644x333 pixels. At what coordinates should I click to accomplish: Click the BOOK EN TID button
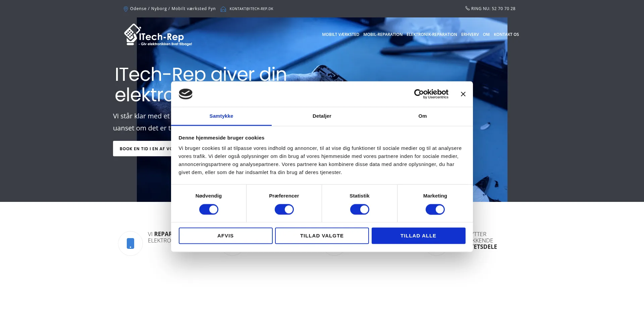(x=142, y=149)
